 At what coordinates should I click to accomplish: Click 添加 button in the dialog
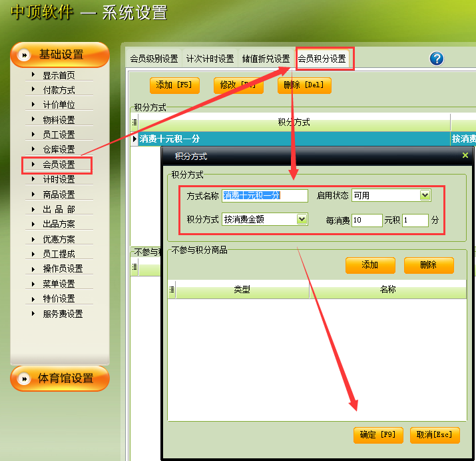tap(369, 265)
